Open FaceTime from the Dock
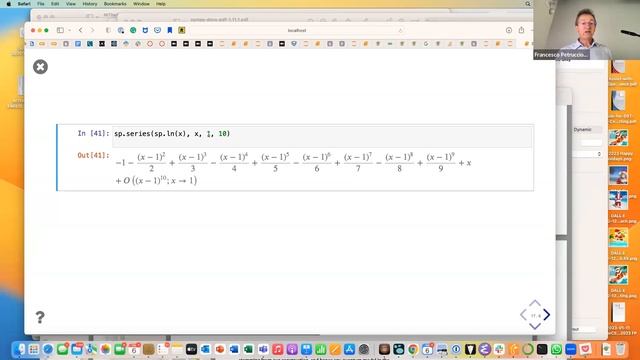 coord(120,349)
